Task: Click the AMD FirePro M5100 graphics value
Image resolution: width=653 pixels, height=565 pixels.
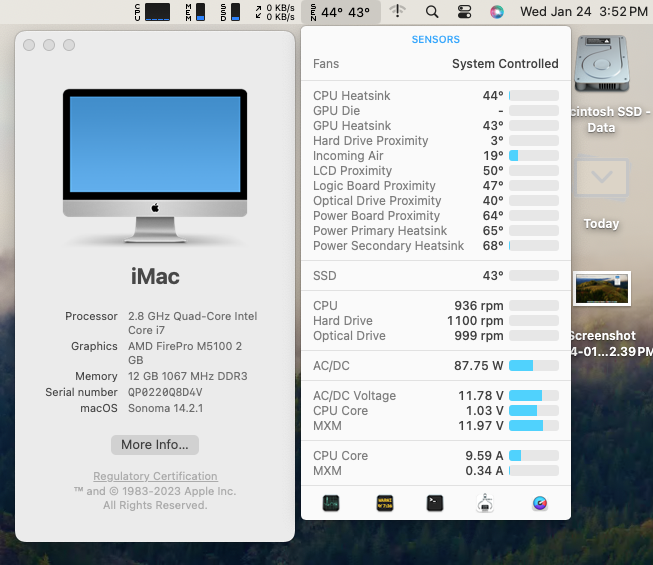Action: 185,353
